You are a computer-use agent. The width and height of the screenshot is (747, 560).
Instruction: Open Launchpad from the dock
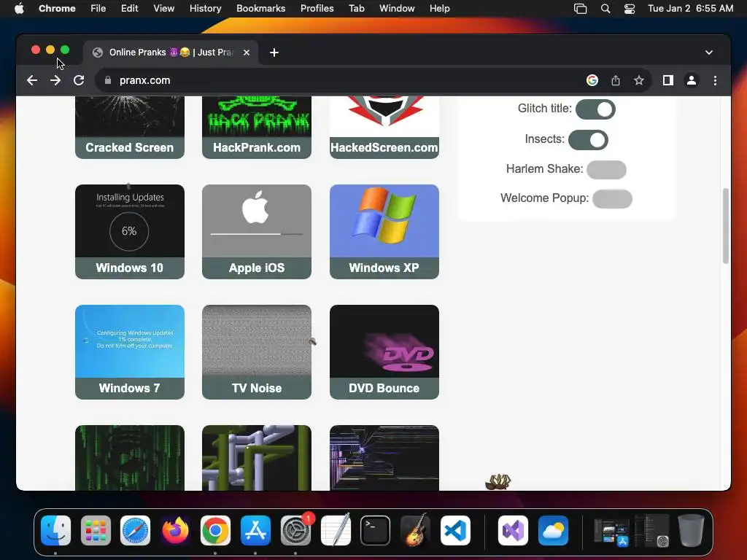pos(96,530)
